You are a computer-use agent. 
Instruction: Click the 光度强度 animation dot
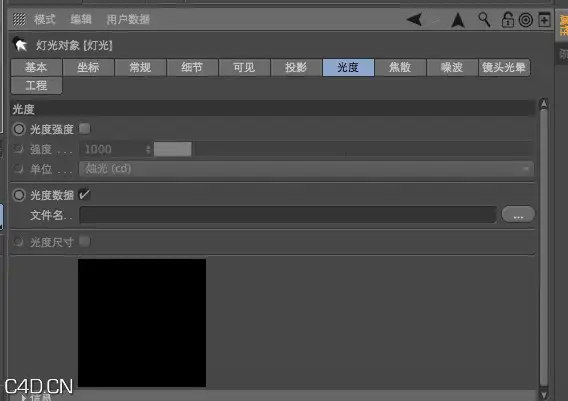click(x=19, y=129)
